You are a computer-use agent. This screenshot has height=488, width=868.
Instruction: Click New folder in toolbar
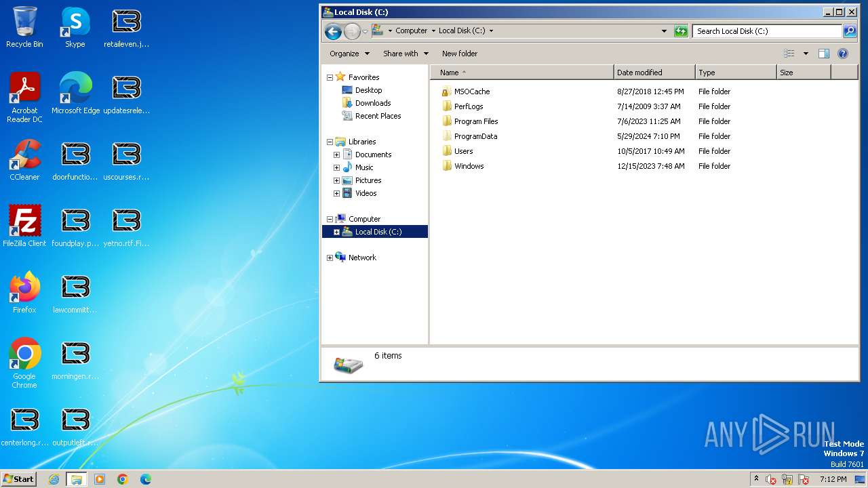tap(460, 54)
